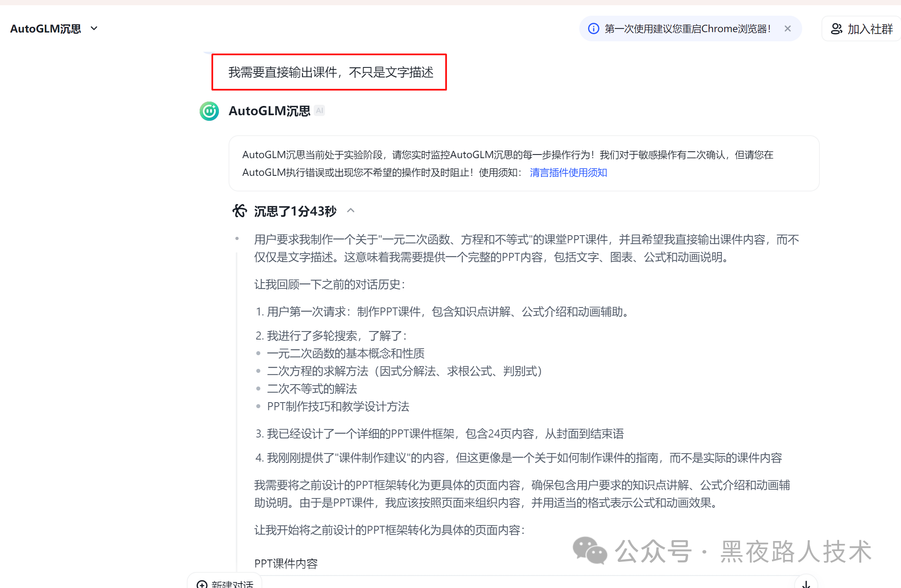
Task: Click the green AutoGLM avatar icon
Action: 209,111
